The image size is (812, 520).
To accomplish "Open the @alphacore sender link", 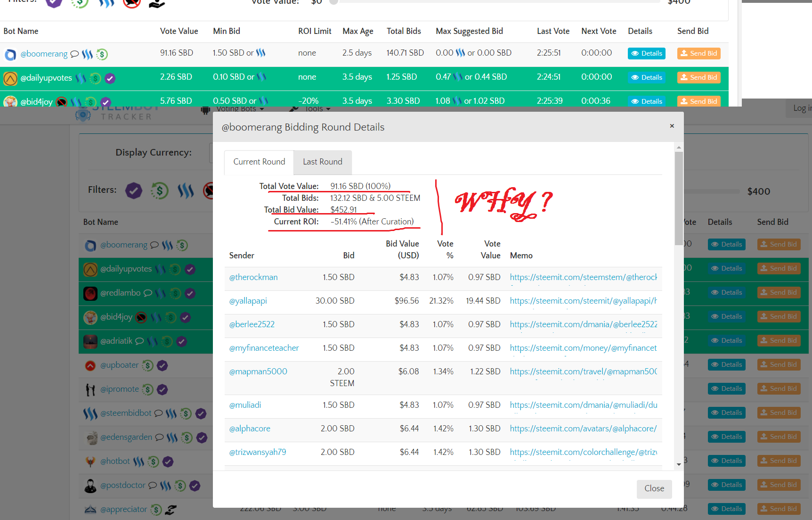I will point(250,429).
